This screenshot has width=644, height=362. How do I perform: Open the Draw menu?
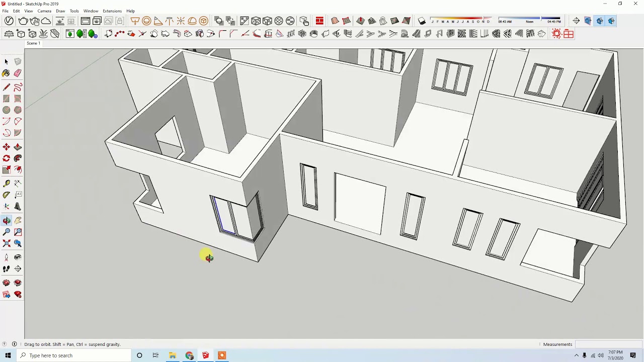tap(60, 11)
